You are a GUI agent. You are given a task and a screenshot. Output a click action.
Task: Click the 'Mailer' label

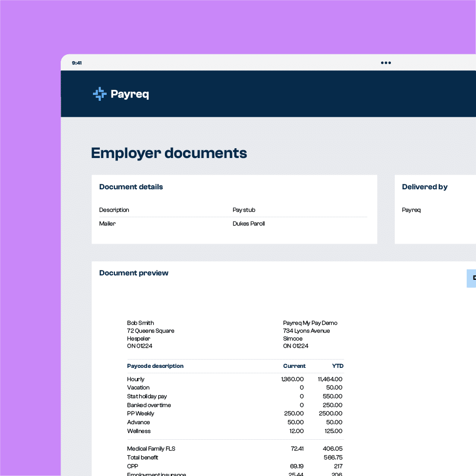click(x=107, y=224)
